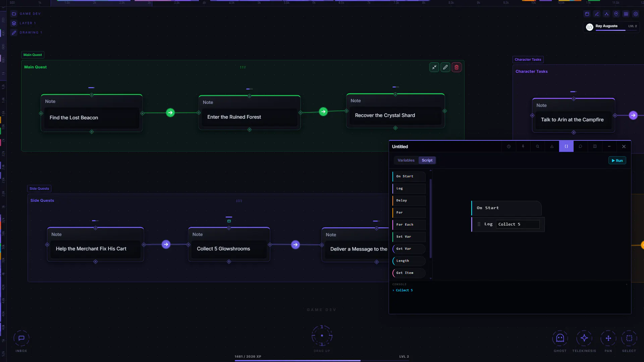Open Ray Auguste profile card
Screen dimensions: 644x362
pos(611,27)
